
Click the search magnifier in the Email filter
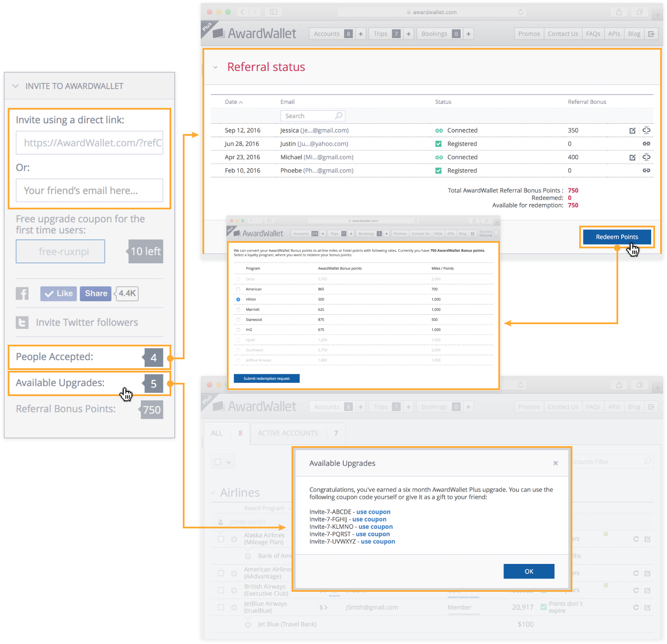[339, 116]
